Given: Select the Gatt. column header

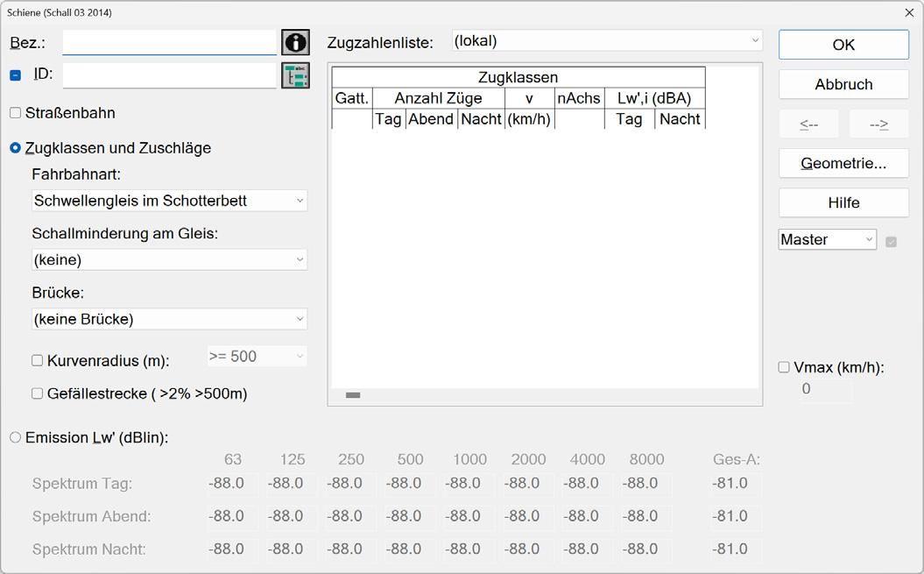Looking at the screenshot, I should [352, 98].
